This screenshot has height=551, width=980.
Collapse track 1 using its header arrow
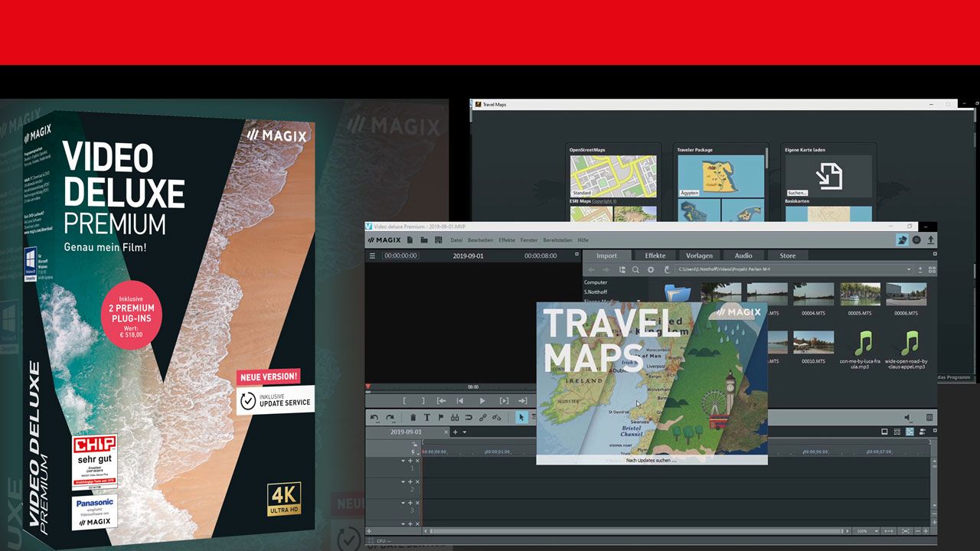click(401, 461)
